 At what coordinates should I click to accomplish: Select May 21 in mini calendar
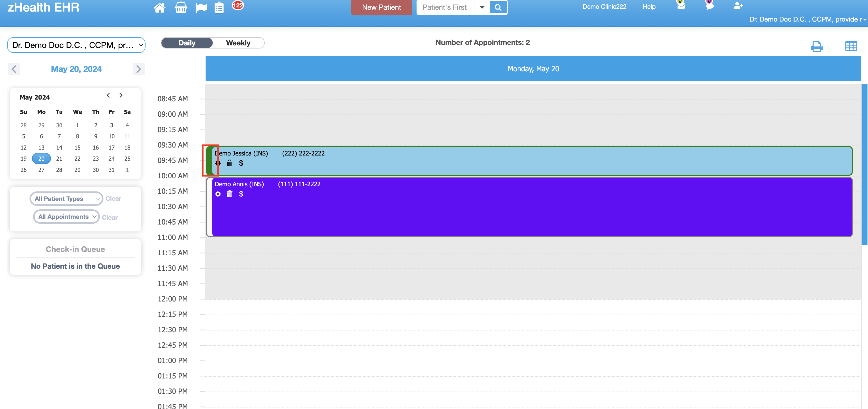[x=59, y=159]
